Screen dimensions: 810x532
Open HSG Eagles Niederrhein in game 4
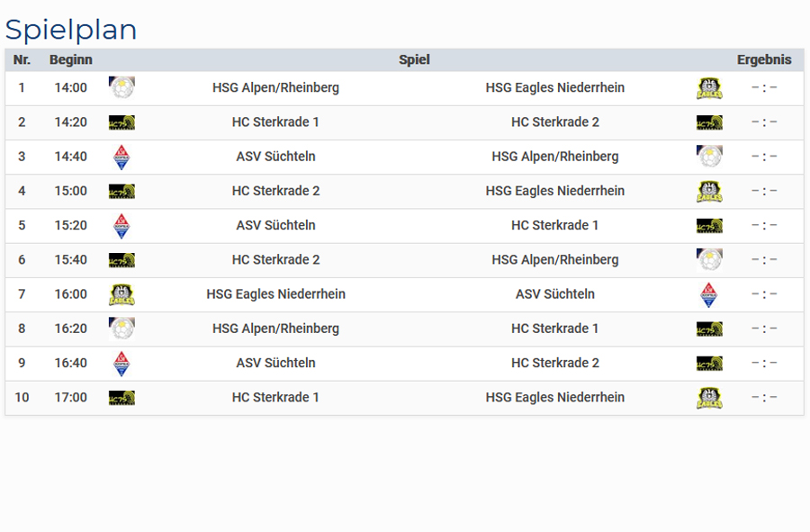(554, 191)
